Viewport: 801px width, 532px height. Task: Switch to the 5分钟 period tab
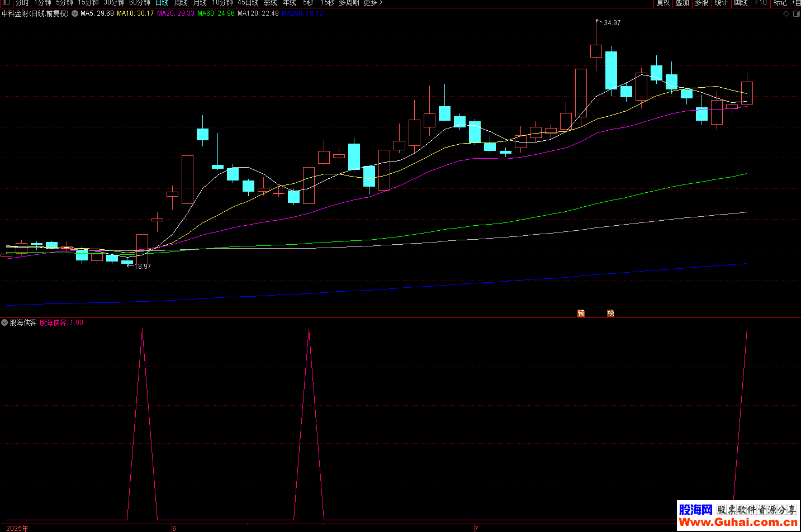click(x=64, y=3)
